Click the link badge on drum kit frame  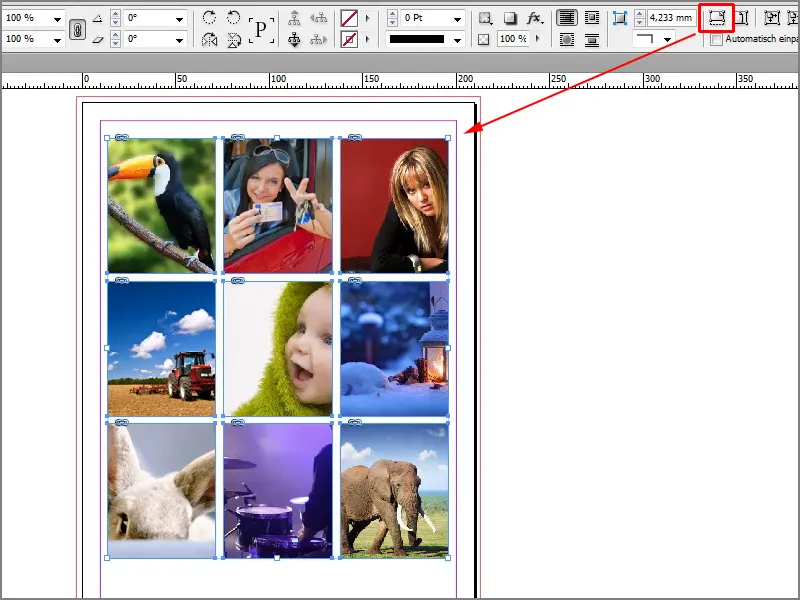238,422
